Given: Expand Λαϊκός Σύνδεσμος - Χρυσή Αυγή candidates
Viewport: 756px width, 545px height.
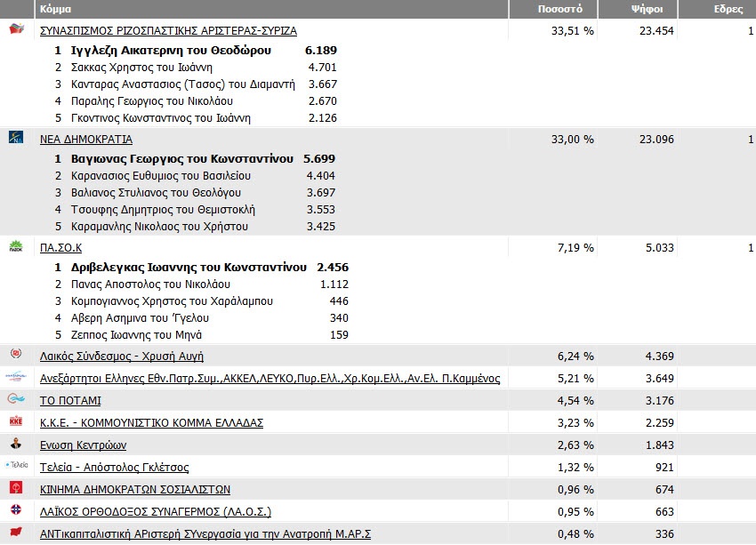Looking at the screenshot, I should click(122, 357).
